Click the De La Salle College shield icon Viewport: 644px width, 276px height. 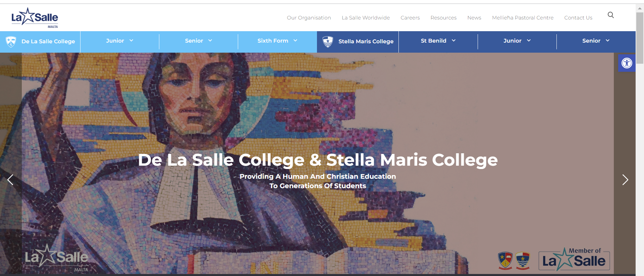tap(11, 42)
